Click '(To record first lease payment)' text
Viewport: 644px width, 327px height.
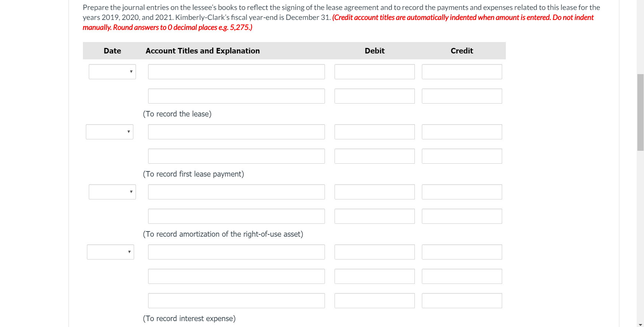click(193, 174)
